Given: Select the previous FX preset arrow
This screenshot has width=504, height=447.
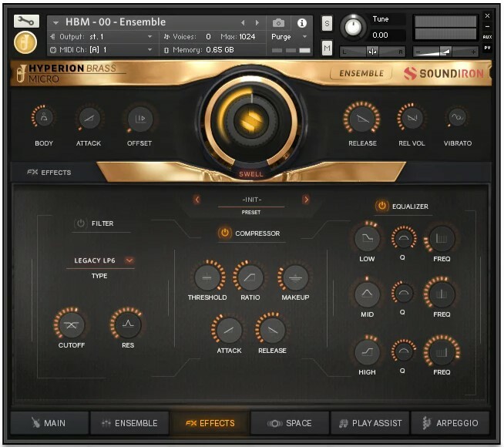Looking at the screenshot, I should (x=197, y=200).
